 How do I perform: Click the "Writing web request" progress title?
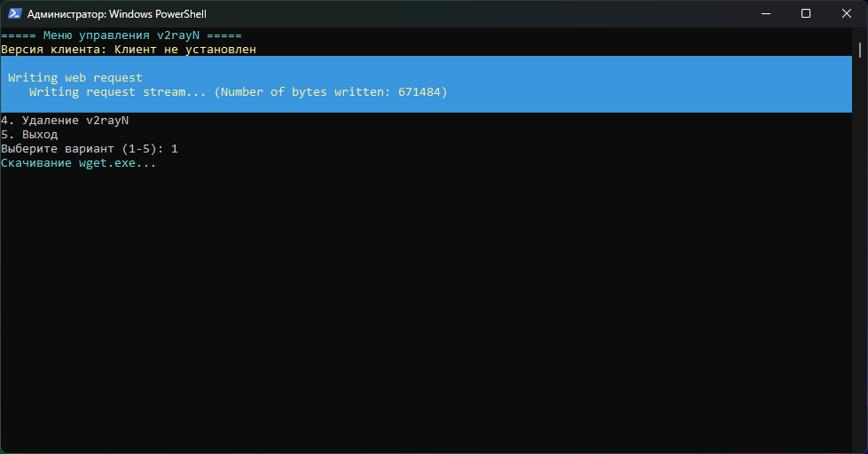[74, 78]
